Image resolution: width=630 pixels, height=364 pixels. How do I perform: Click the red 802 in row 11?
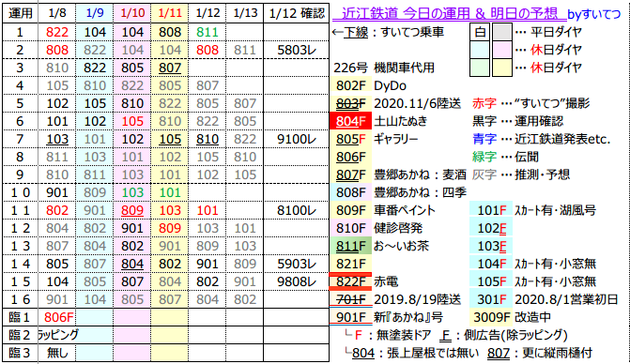click(57, 210)
